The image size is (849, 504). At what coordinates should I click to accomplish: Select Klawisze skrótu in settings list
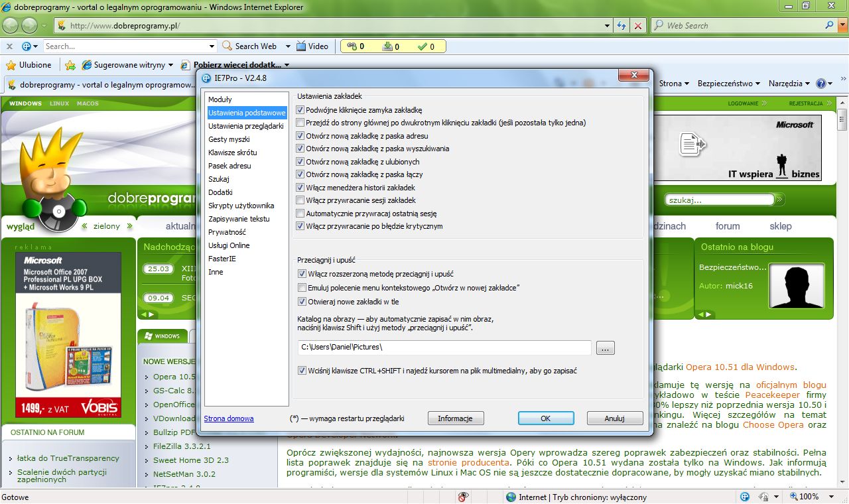pyautogui.click(x=232, y=153)
